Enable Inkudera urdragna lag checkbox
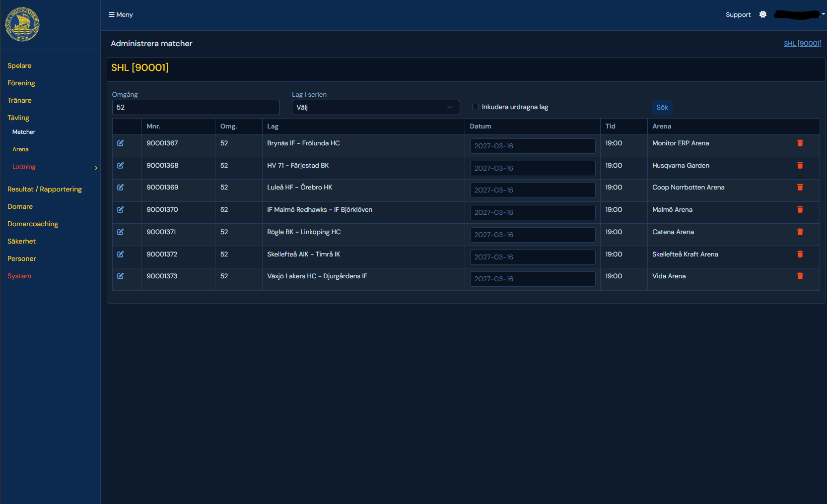The image size is (827, 504). coord(475,107)
